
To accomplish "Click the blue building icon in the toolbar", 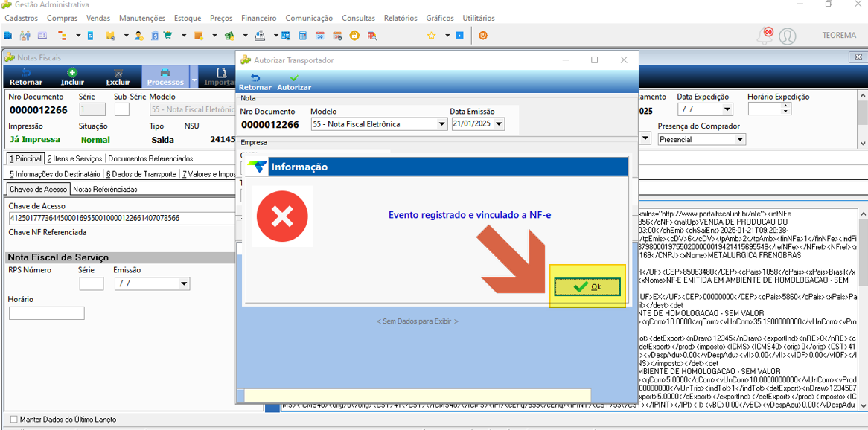I will click(x=7, y=36).
